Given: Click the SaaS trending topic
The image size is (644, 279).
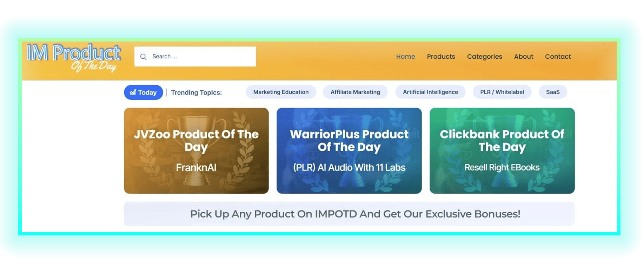Looking at the screenshot, I should 553,92.
